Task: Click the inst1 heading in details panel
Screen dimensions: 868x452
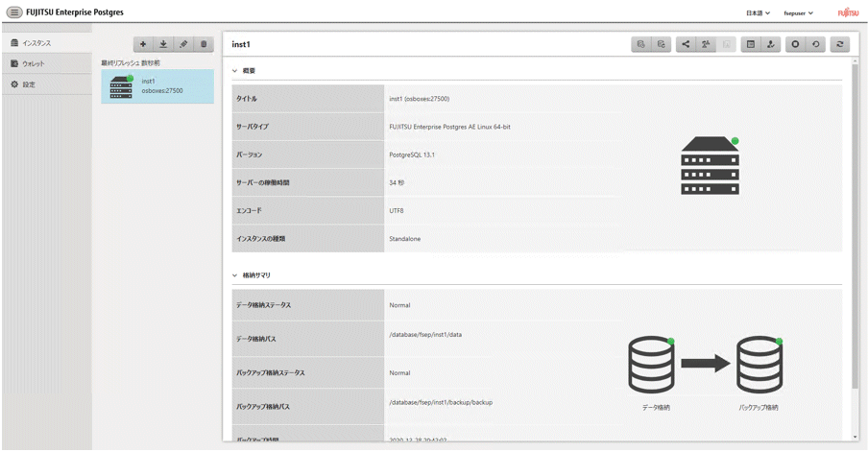Action: coord(241,44)
